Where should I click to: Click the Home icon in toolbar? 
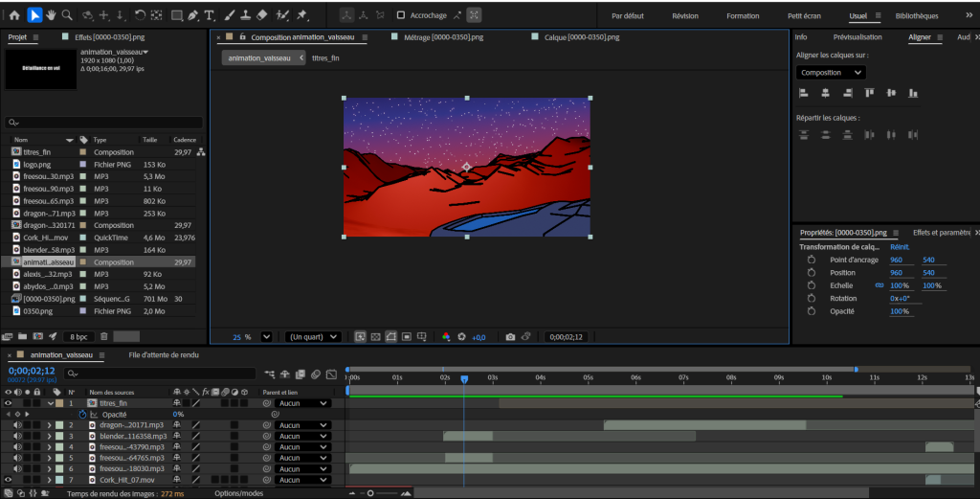[14, 15]
